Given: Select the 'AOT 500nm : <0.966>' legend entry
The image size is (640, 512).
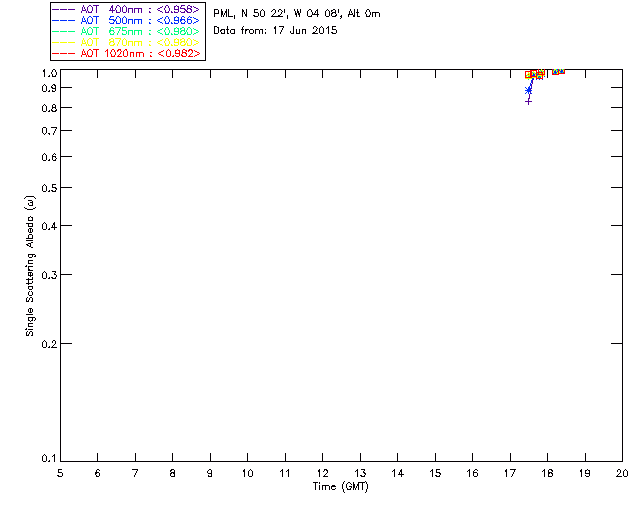Looking at the screenshot, I should [x=127, y=20].
